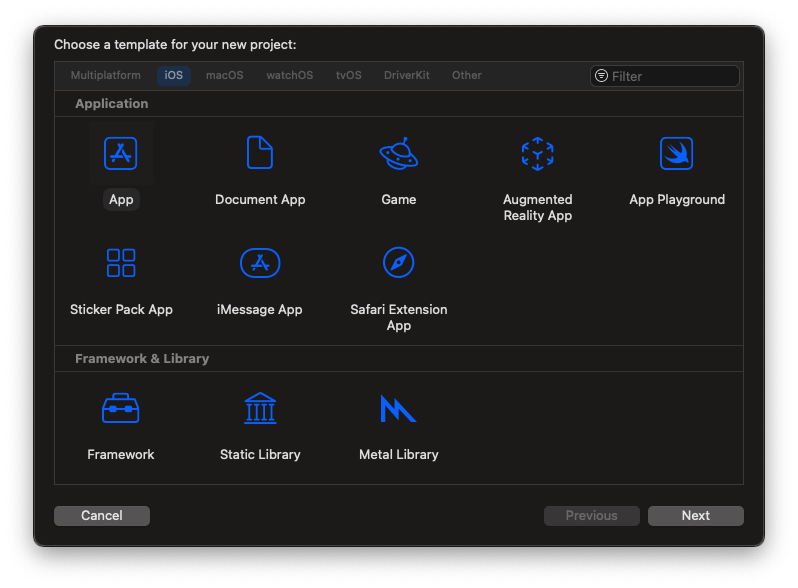Click the "Augmented Reality App" label

pos(537,208)
